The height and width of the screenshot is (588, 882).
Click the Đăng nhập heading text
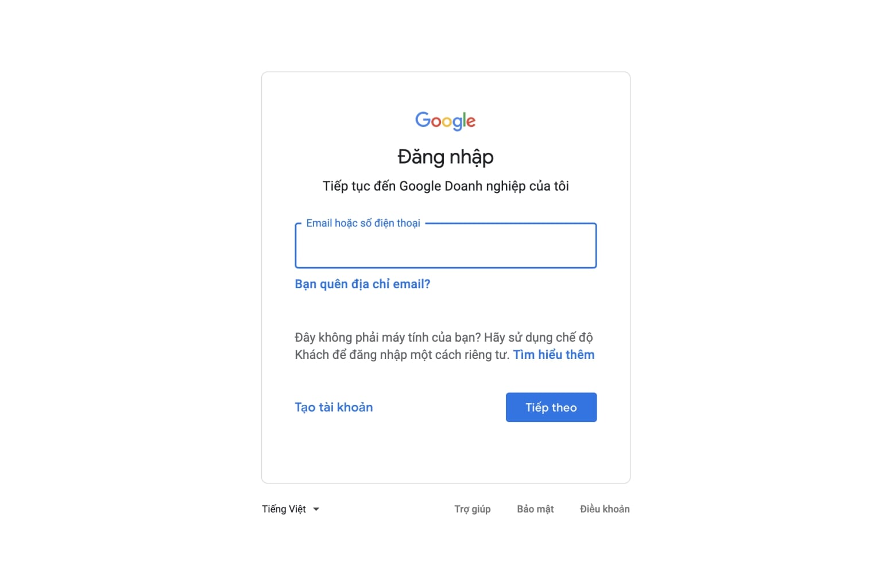pos(446,157)
